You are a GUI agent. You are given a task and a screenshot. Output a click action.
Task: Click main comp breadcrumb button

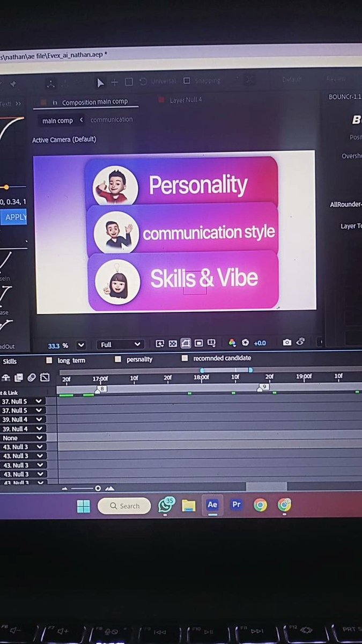click(57, 121)
